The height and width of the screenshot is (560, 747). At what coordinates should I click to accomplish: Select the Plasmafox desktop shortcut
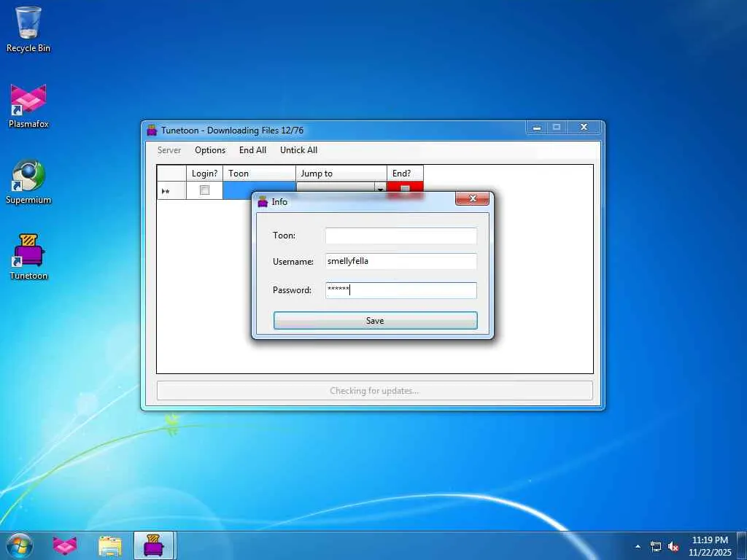tap(28, 106)
